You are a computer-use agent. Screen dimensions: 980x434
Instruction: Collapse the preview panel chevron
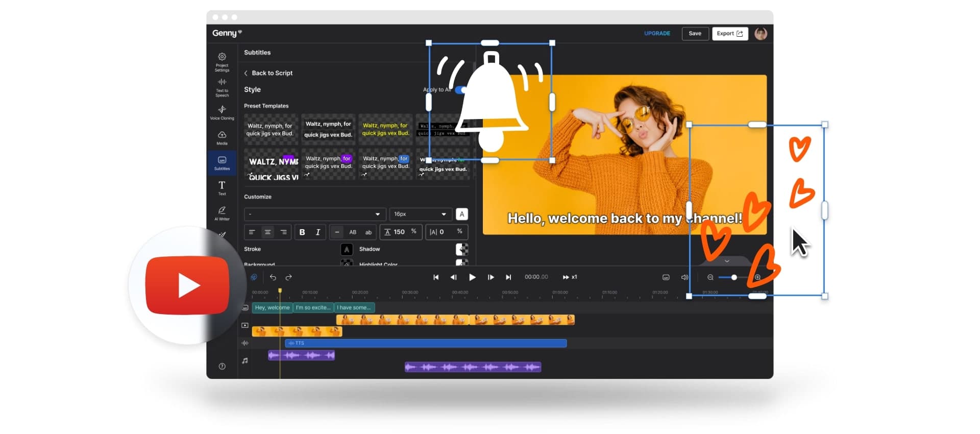coord(727,261)
